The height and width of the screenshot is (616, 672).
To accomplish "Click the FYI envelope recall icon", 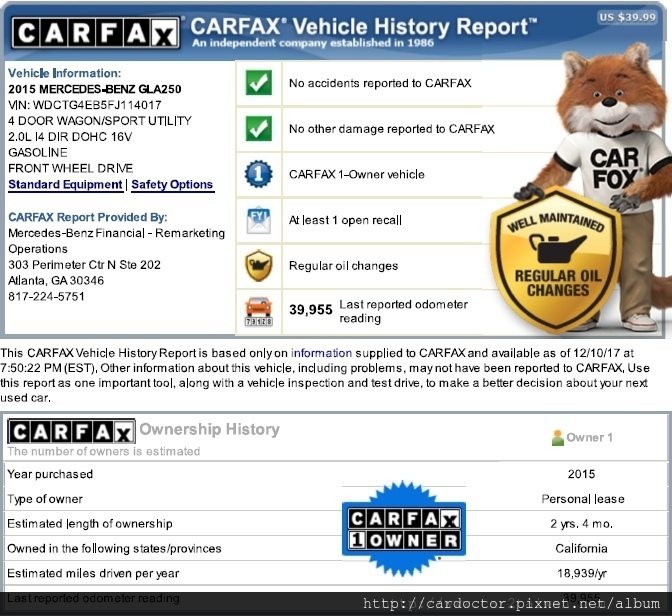I will (258, 220).
